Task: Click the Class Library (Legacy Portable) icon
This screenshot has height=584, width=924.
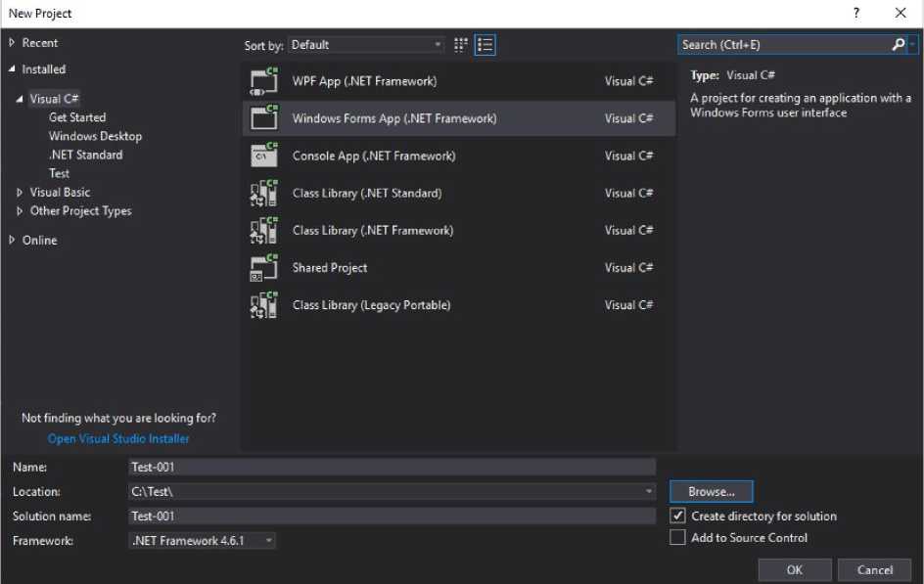Action: [264, 305]
